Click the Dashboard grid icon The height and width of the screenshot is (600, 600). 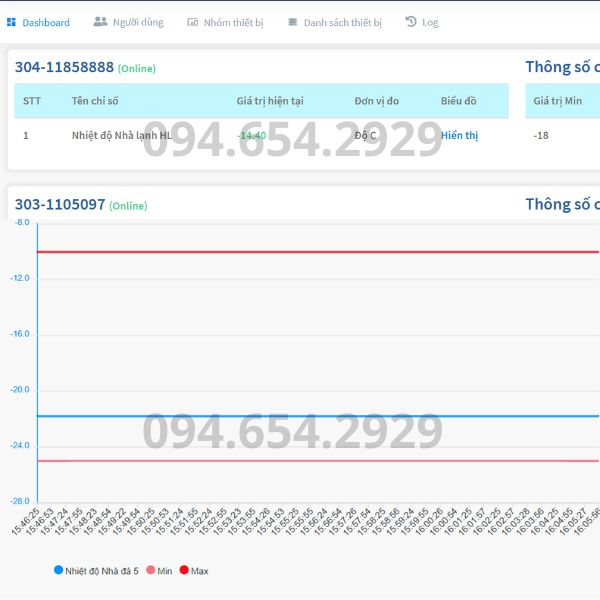click(x=11, y=22)
